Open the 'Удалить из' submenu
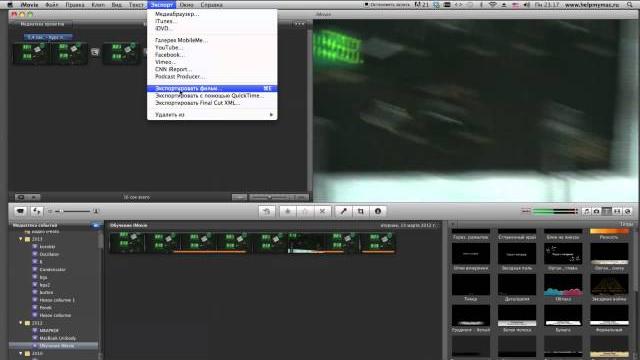The height and width of the screenshot is (360, 640). 212,115
